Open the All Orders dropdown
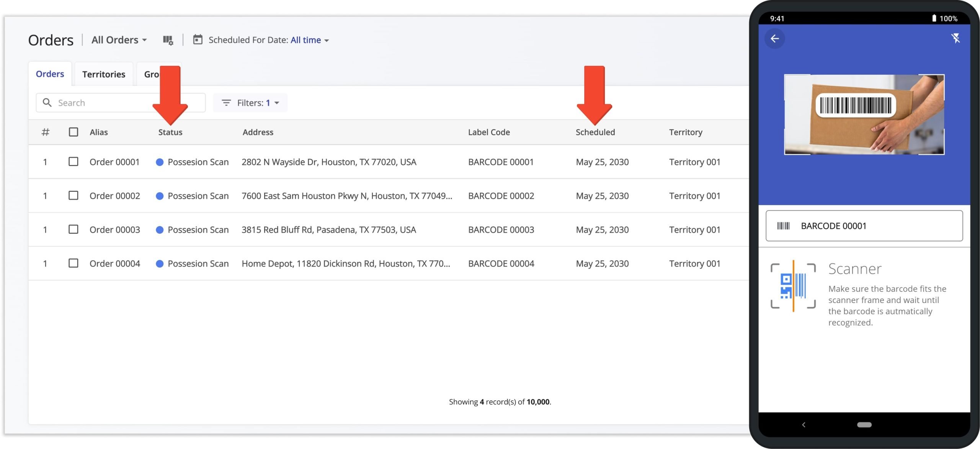 119,40
